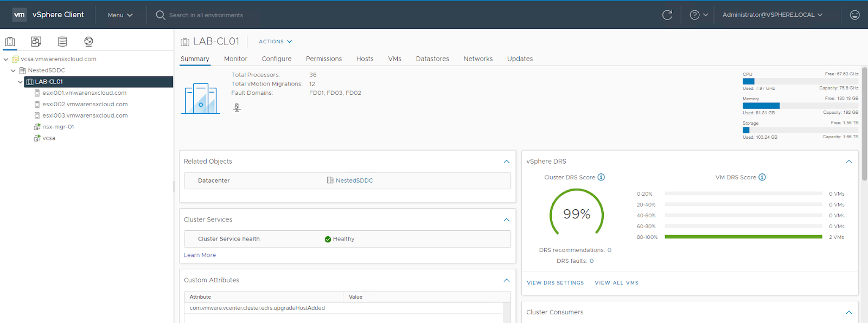Select esxi002.vmwarensxcloud.com in the tree

[85, 105]
